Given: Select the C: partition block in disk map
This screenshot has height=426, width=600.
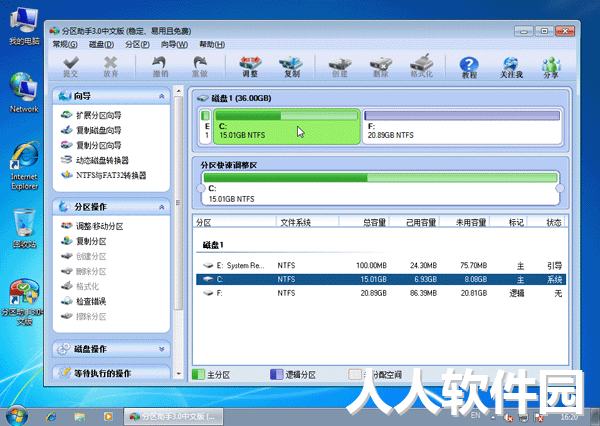Looking at the screenshot, I should point(287,127).
